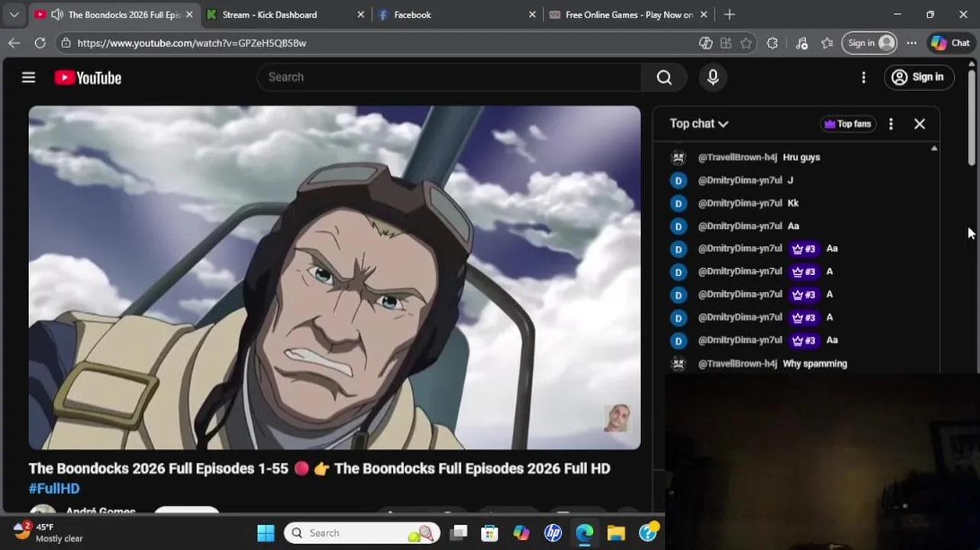Screen dimensions: 980x550
Task: Refresh the YouTube page
Action: coord(40,43)
